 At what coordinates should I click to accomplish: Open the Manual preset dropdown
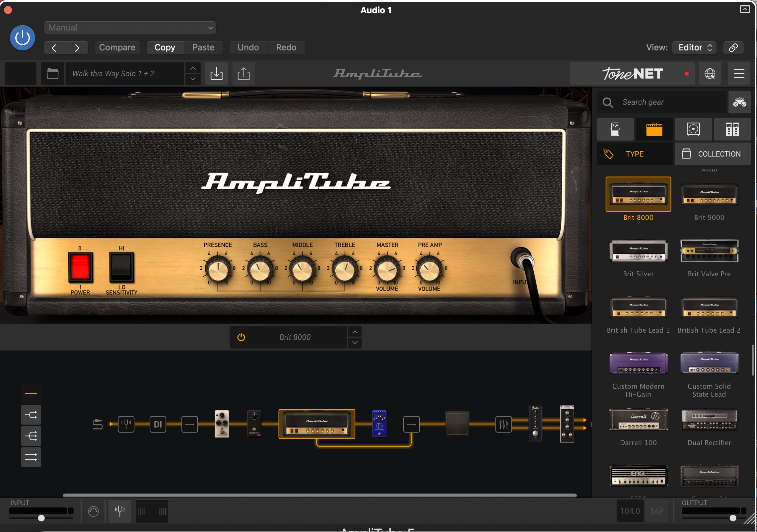coord(130,28)
